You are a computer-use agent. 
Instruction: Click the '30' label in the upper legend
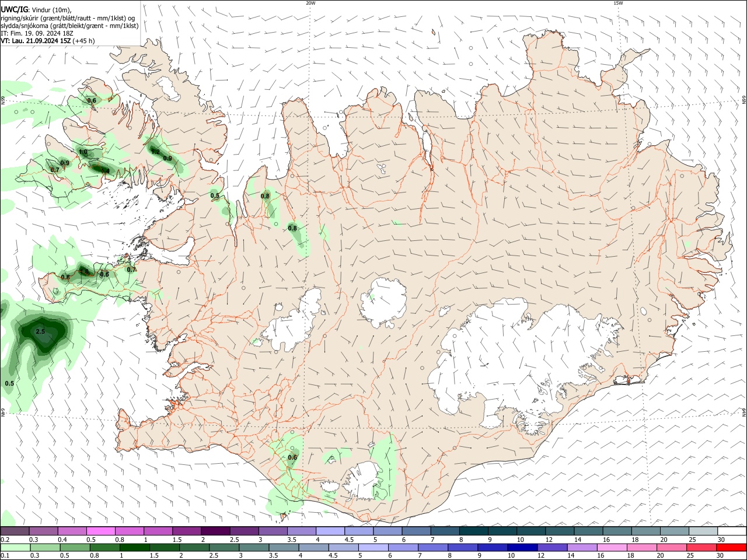point(721,540)
